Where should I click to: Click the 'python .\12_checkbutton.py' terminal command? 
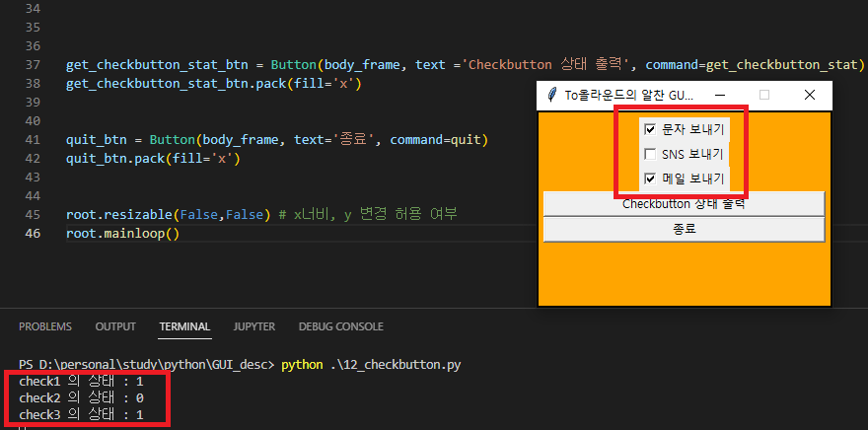[x=372, y=365]
